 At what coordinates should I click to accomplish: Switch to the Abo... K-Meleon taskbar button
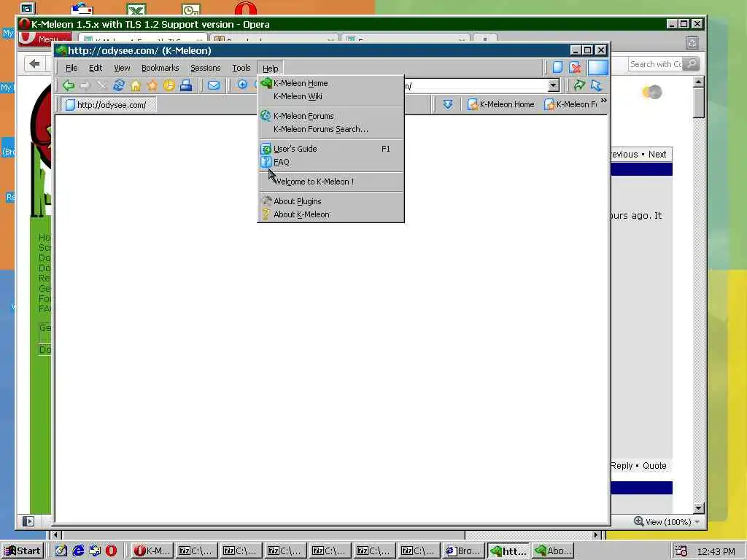[x=553, y=551]
